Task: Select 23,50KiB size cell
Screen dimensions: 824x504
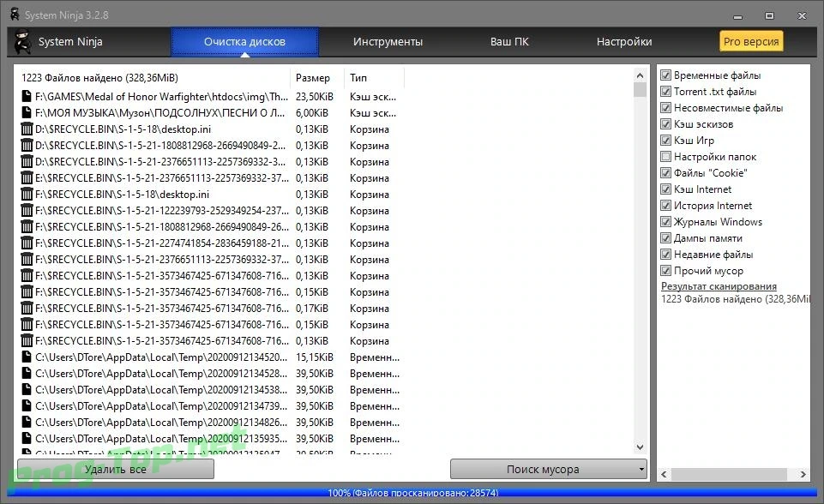Action: (x=315, y=96)
